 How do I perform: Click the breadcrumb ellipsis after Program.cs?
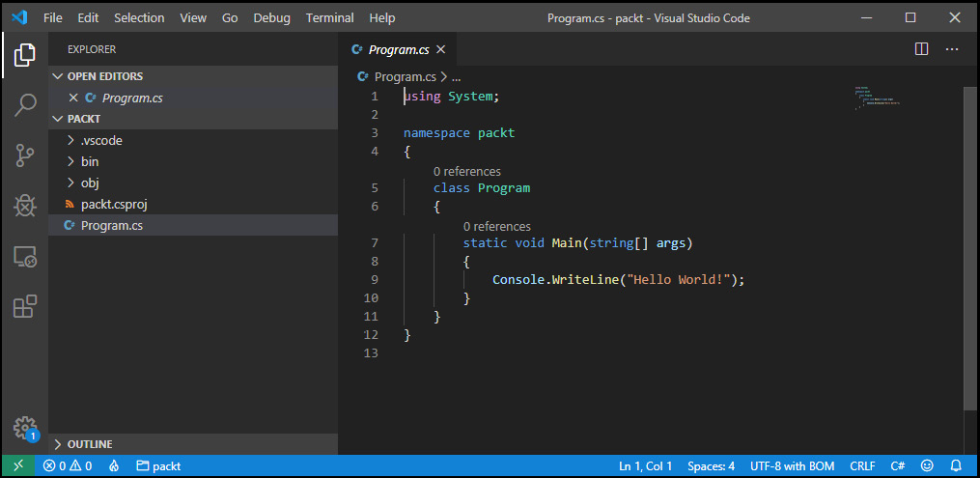point(457,77)
